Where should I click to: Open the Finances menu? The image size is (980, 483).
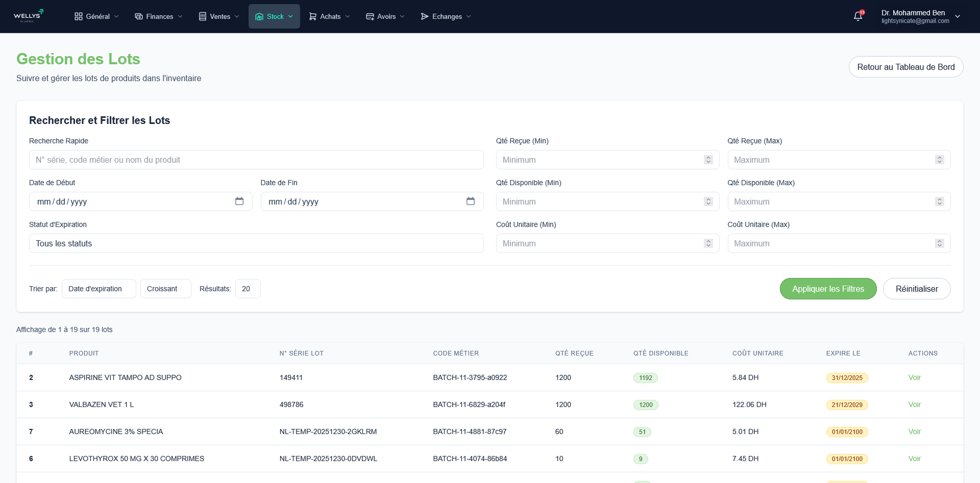(x=158, y=16)
